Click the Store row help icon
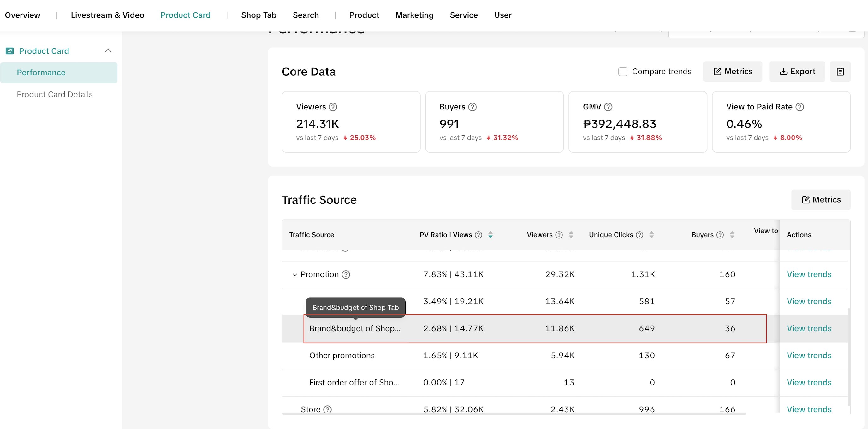868x429 pixels. 327,409
